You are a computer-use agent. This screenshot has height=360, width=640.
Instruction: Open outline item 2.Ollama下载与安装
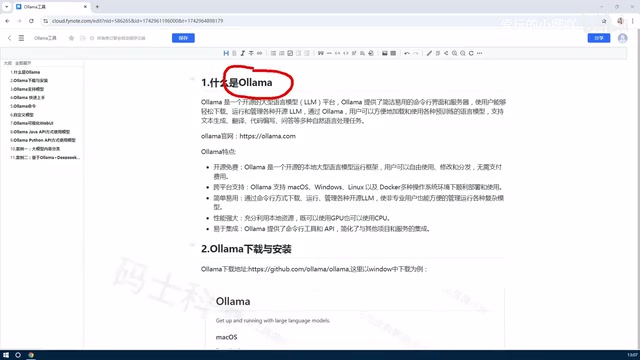(x=29, y=80)
